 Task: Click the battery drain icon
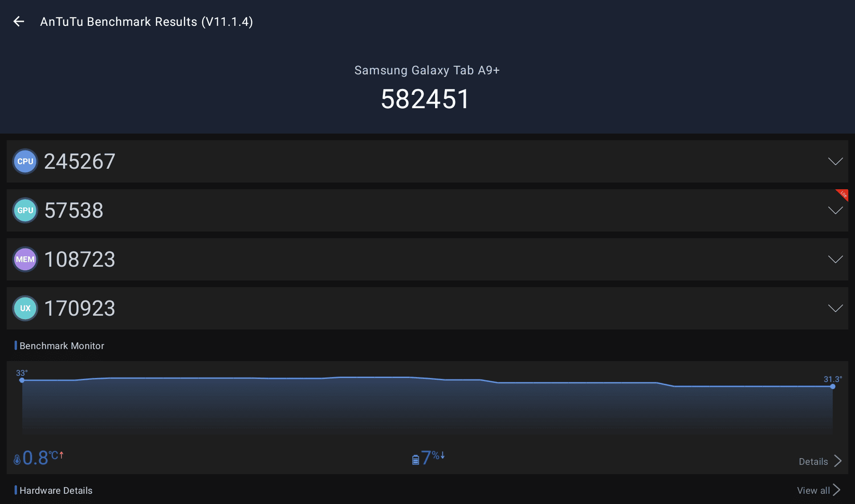(x=415, y=459)
